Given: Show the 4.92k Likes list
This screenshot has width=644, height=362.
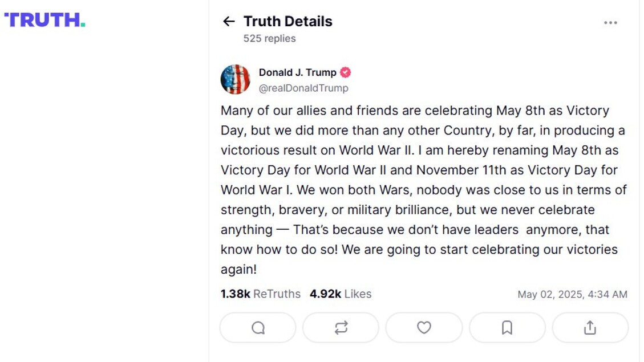Looking at the screenshot, I should point(341,294).
